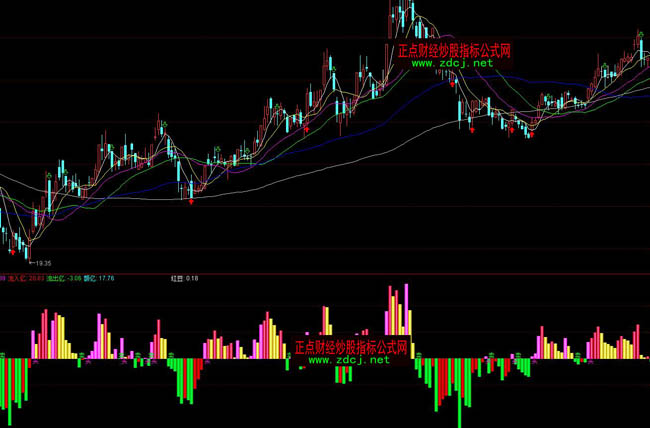Click the lower red 正点财经炒股指标公式网 watermark
The image size is (650, 428).
(x=350, y=348)
